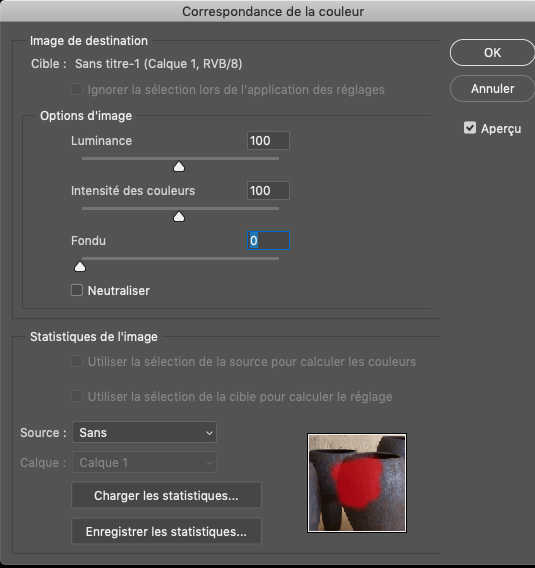Click the source image preview thumbnail
Screen dimensions: 535x568
tap(357, 483)
